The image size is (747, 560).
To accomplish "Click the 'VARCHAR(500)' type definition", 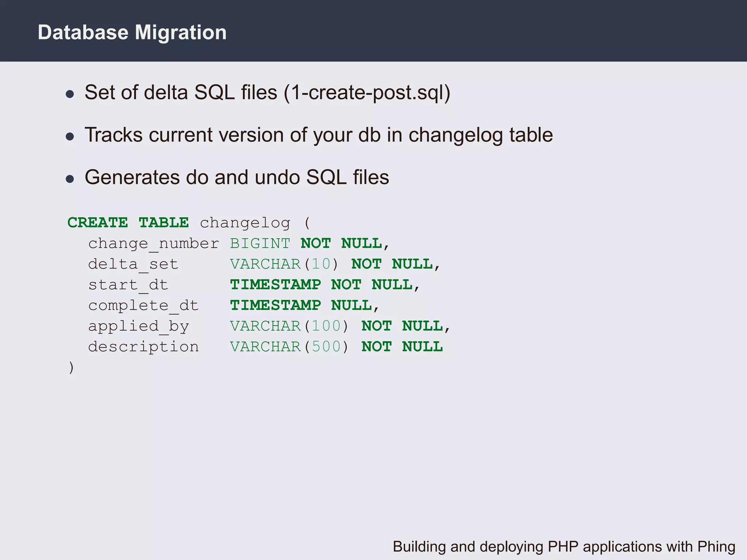I will point(289,347).
